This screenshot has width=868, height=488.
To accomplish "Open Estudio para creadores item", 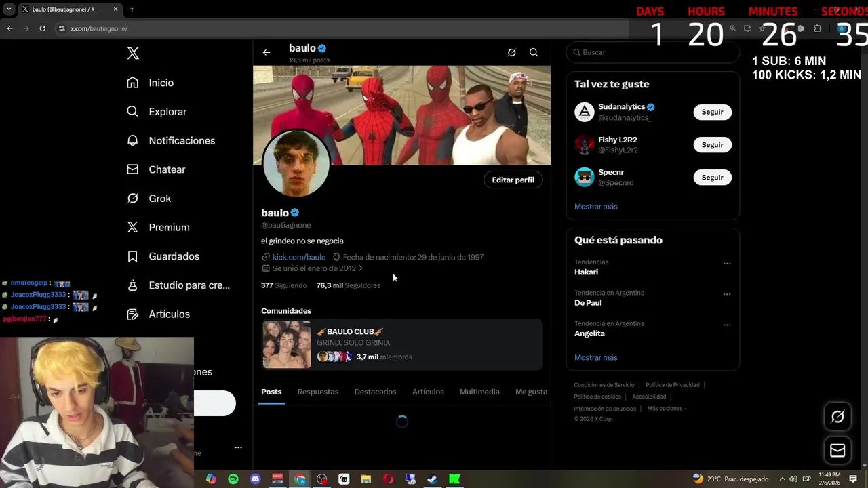I will point(178,285).
